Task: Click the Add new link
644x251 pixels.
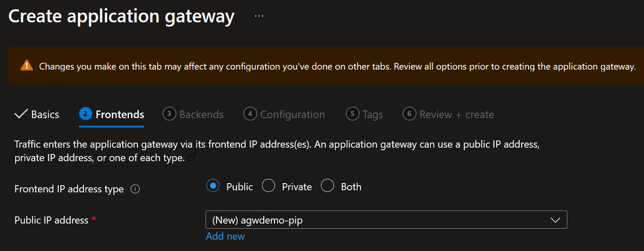Action: click(x=225, y=236)
